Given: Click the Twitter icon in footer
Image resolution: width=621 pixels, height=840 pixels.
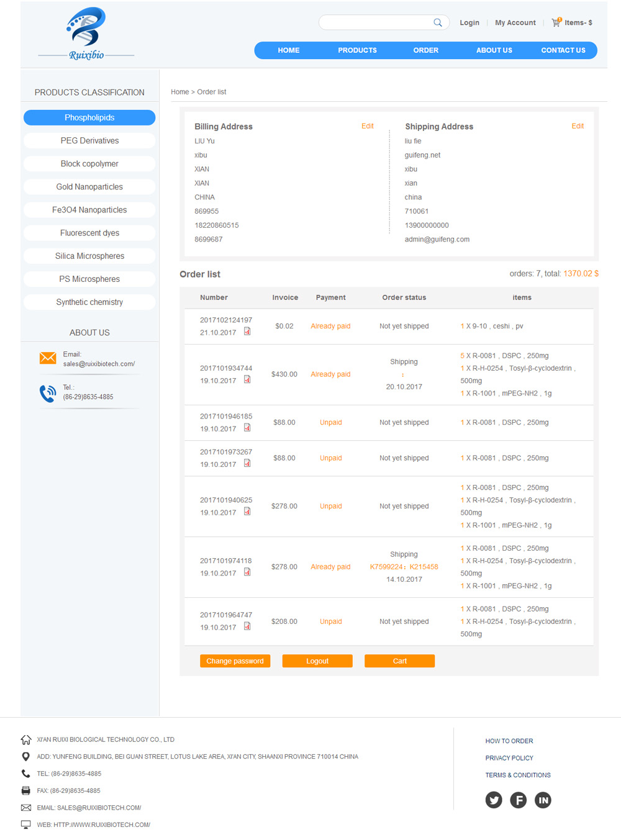Looking at the screenshot, I should pyautogui.click(x=494, y=800).
